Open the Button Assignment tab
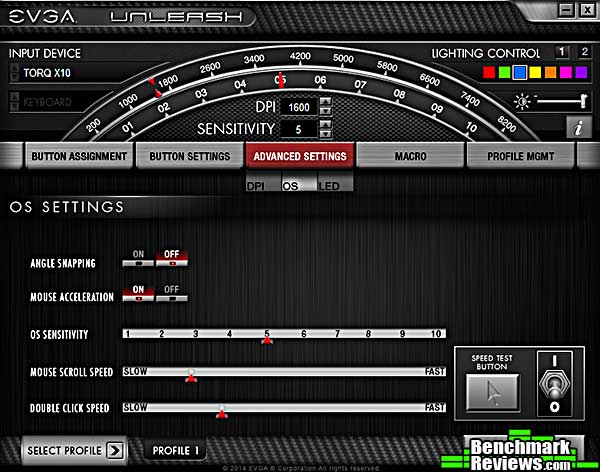600x472 pixels. coord(78,156)
